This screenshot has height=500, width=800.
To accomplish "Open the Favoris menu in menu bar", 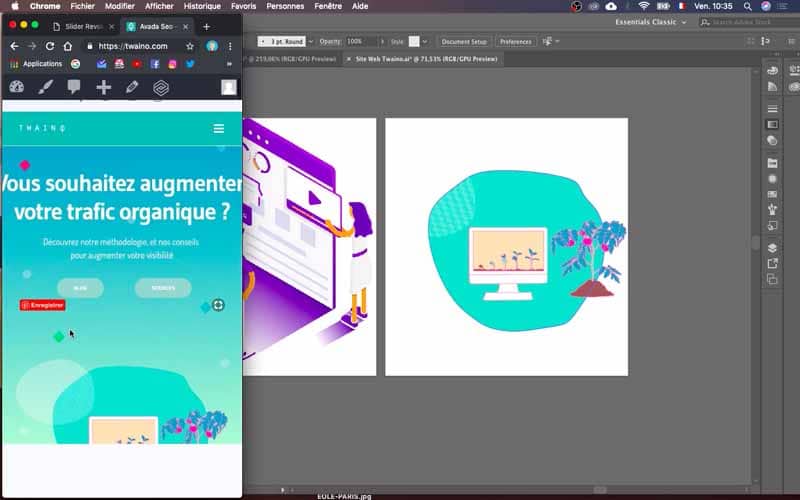I will tap(243, 6).
